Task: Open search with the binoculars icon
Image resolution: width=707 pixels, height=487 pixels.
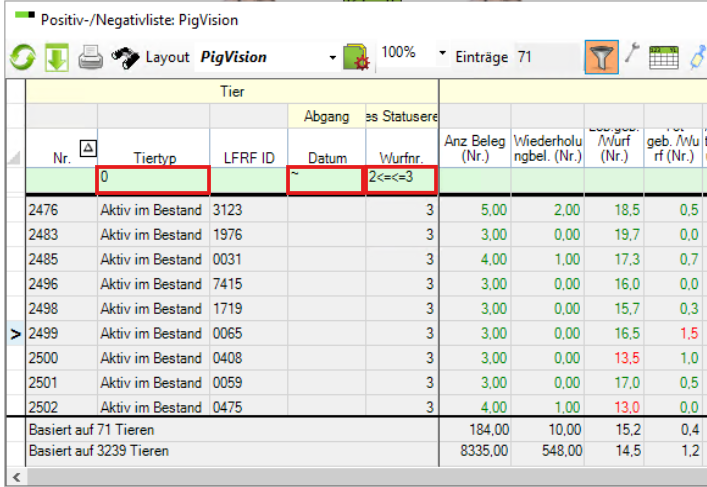Action: (125, 58)
